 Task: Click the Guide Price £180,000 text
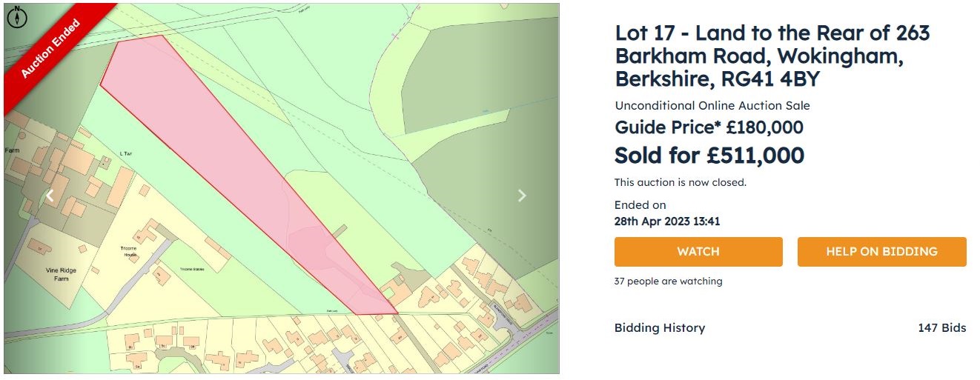point(709,127)
